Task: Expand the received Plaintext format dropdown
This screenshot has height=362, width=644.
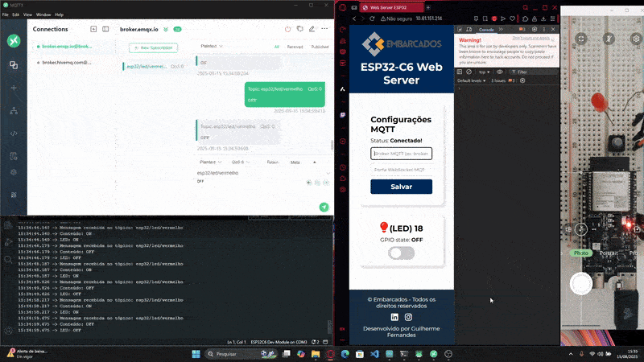Action: point(211,47)
